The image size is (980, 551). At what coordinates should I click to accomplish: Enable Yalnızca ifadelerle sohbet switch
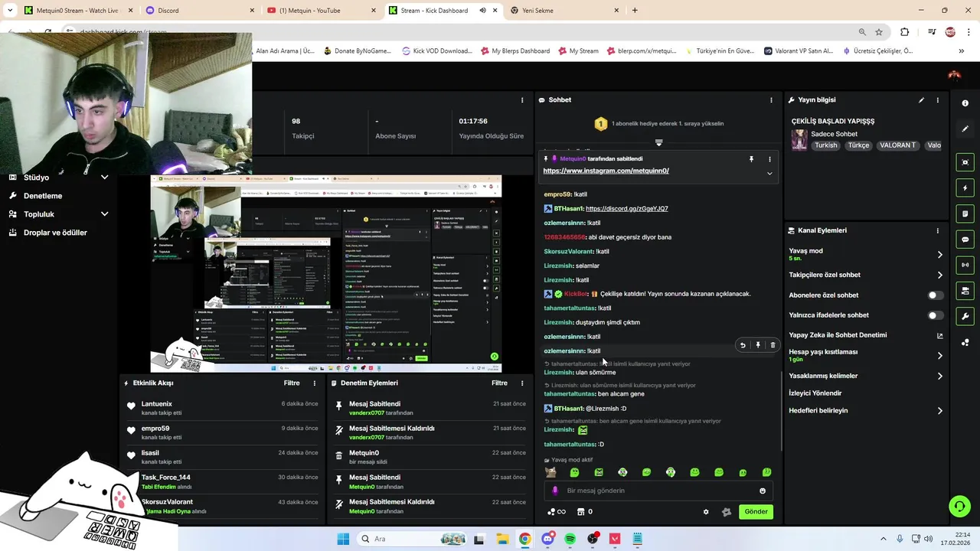pos(935,315)
